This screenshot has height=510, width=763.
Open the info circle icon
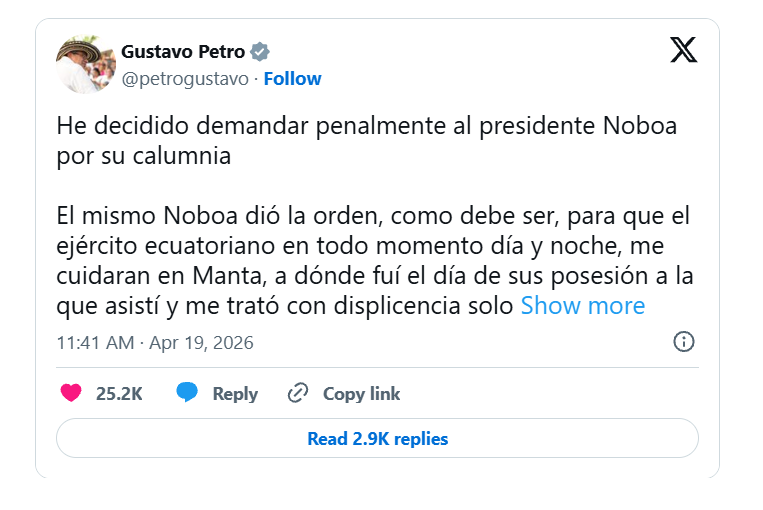point(684,342)
